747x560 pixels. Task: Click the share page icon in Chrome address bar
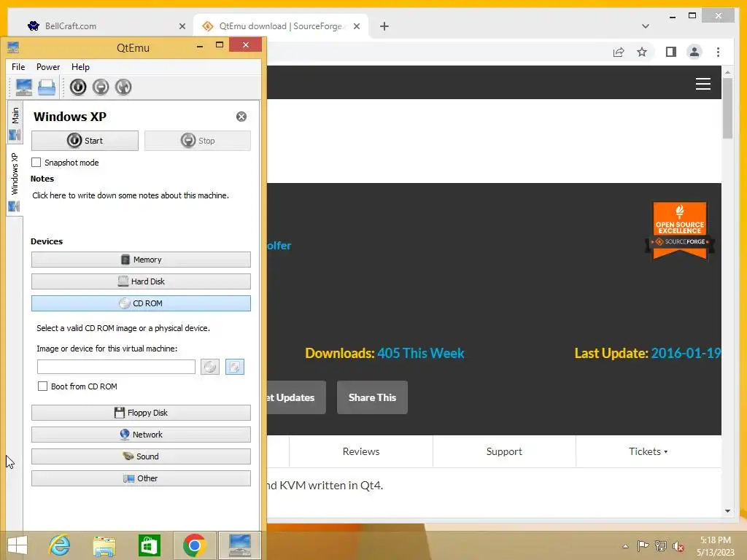point(619,52)
